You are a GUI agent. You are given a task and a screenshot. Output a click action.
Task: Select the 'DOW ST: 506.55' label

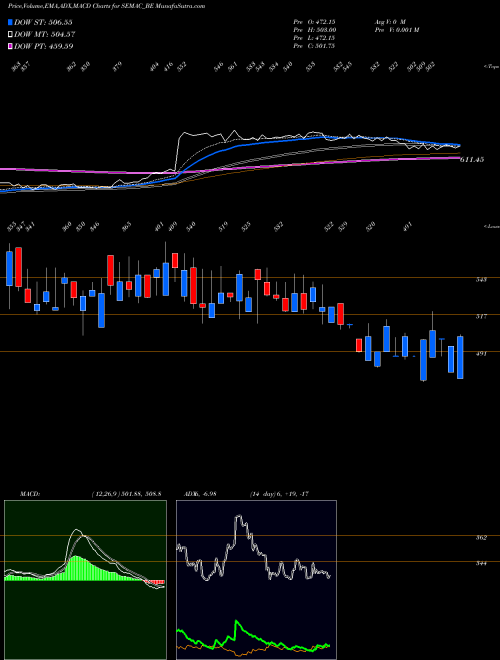pyautogui.click(x=44, y=22)
